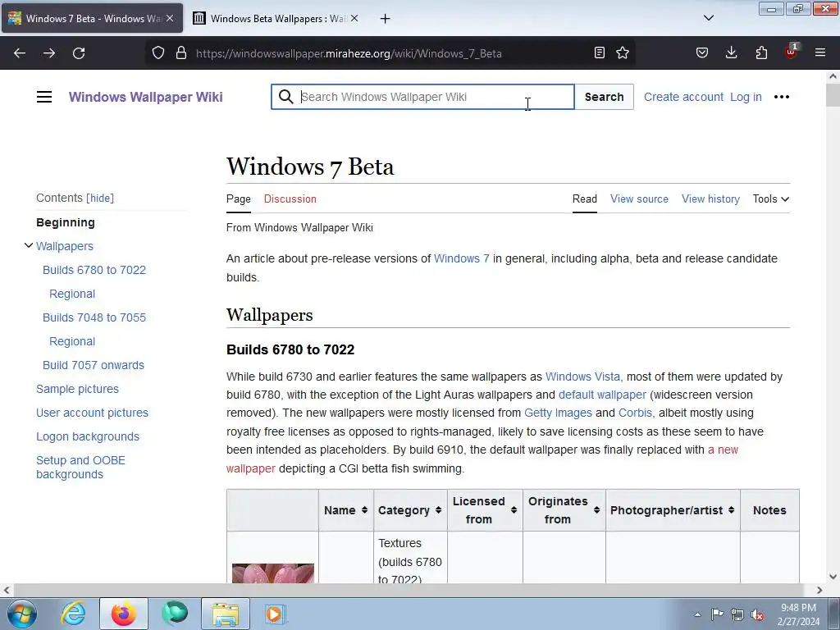This screenshot has width=840, height=630.
Task: Jump to Builds 7048 to 7055 section
Action: point(94,317)
